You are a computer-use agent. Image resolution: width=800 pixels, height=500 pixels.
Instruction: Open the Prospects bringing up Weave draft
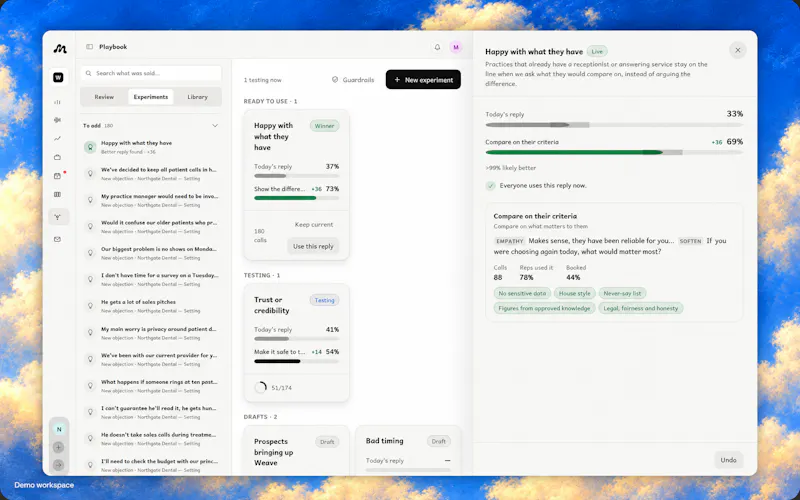coord(296,451)
